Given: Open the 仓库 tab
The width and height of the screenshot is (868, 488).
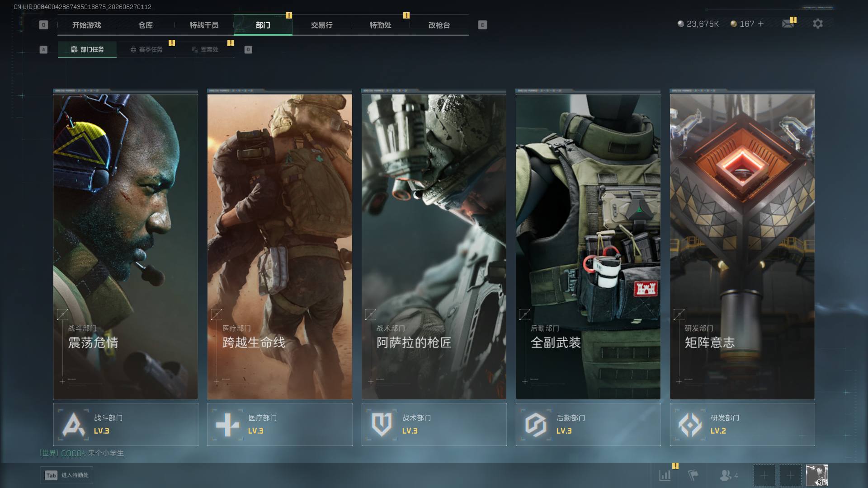Looking at the screenshot, I should coord(146,25).
